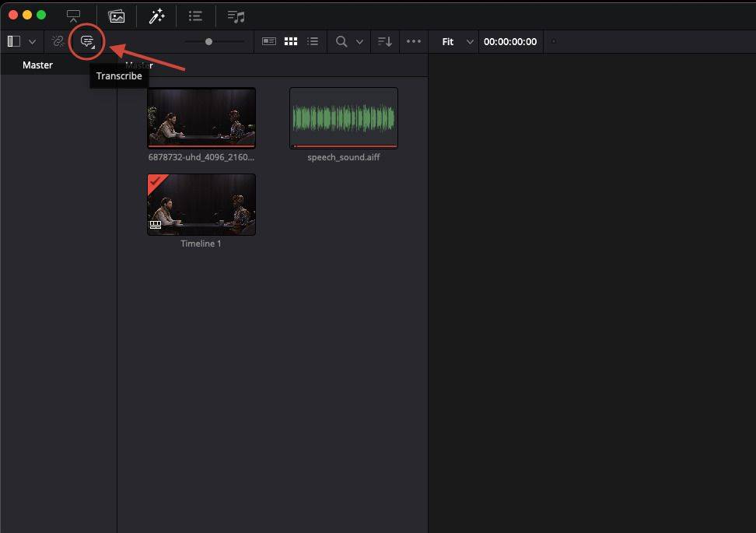Viewport: 756px width, 533px height.
Task: Open the Effects Library magic wand icon
Action: [x=156, y=16]
